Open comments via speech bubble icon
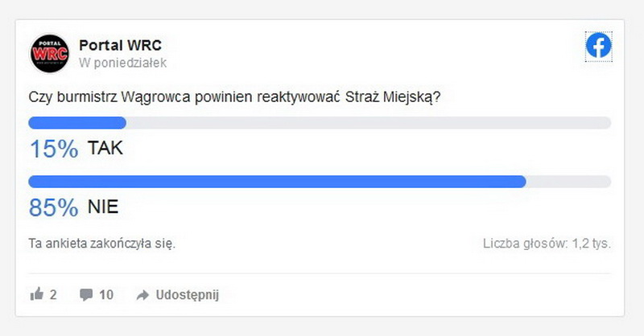 [x=86, y=294]
